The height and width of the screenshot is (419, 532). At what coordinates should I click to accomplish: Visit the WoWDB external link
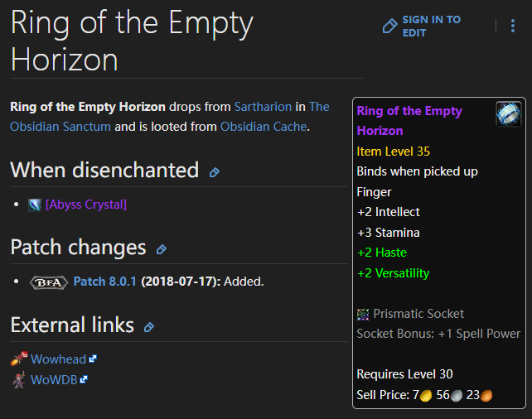[x=54, y=380]
